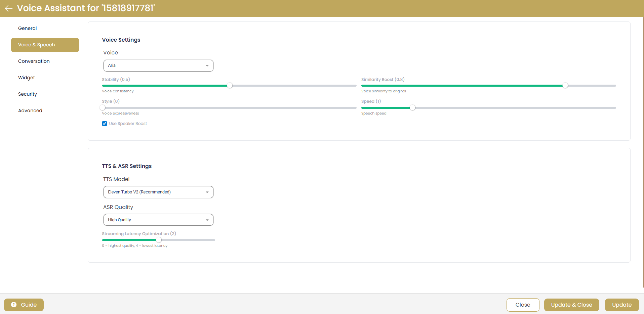Select the Advanced settings section
Image resolution: width=644 pixels, height=314 pixels.
click(30, 110)
